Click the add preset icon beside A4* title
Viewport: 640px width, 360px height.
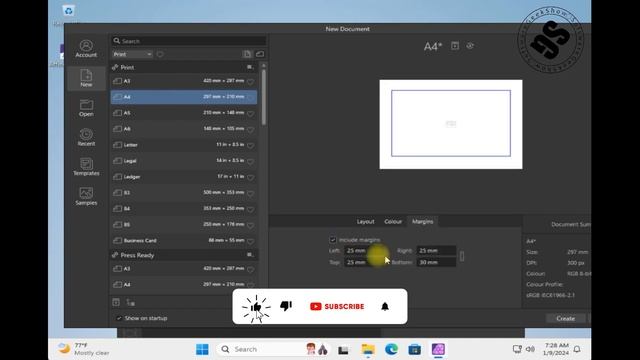(x=455, y=46)
